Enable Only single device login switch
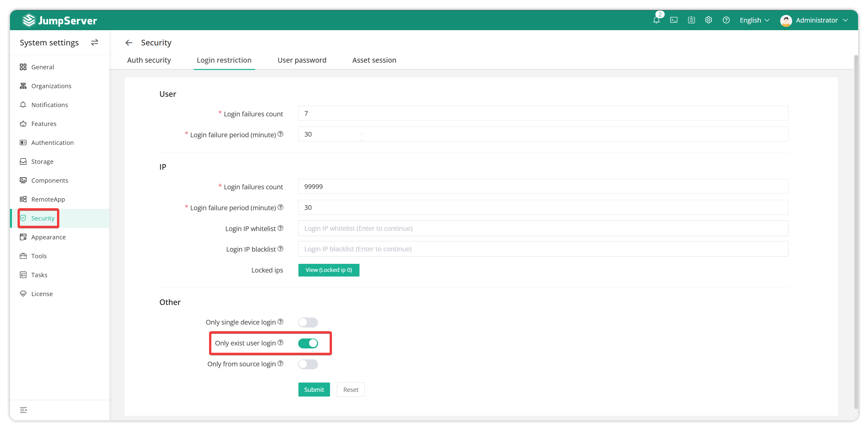 [308, 322]
